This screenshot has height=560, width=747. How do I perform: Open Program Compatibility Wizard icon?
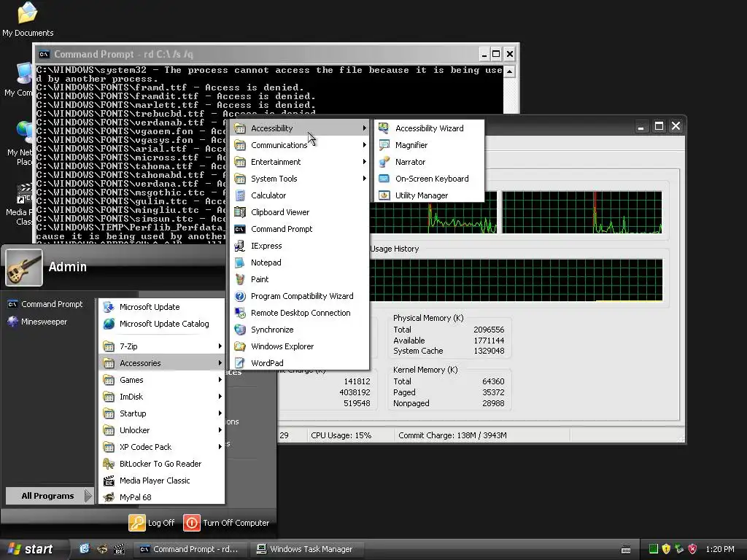coord(240,296)
